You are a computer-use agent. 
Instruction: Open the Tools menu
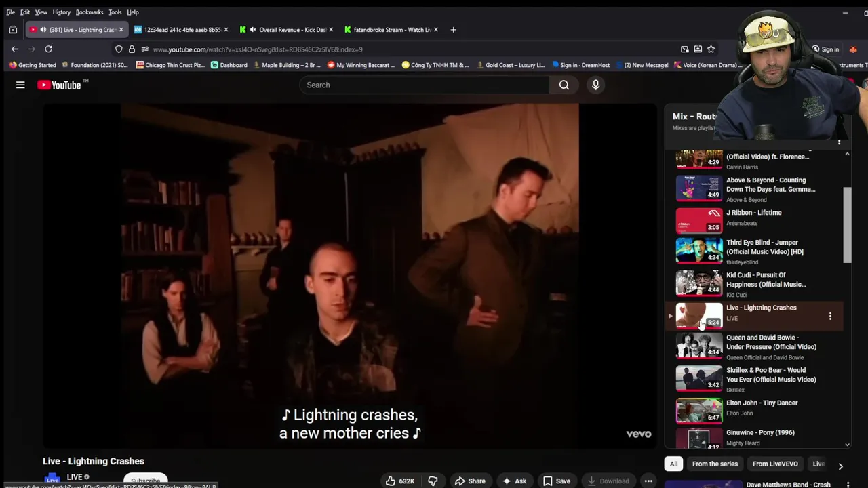click(115, 12)
